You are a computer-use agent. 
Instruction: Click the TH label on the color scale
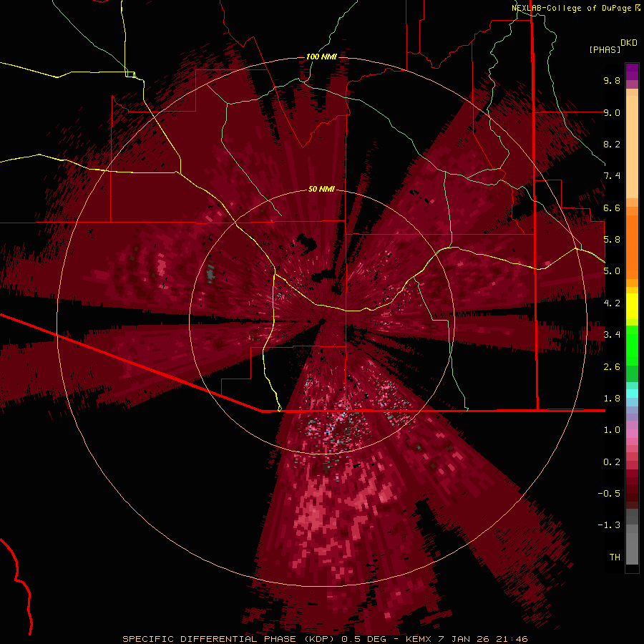[615, 557]
